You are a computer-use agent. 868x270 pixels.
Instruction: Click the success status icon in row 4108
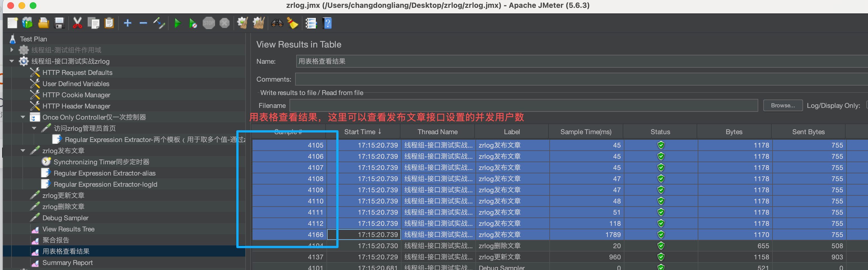(x=661, y=179)
